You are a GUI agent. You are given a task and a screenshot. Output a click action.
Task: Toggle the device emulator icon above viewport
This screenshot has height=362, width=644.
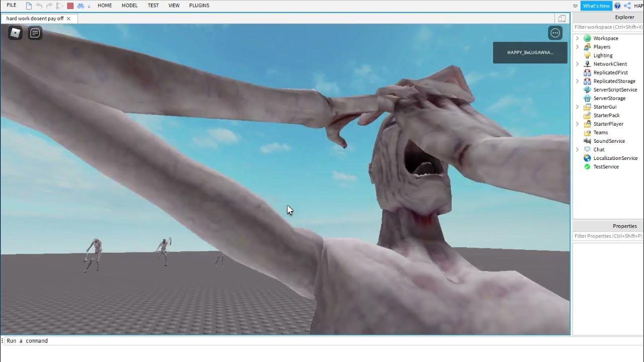click(x=562, y=19)
